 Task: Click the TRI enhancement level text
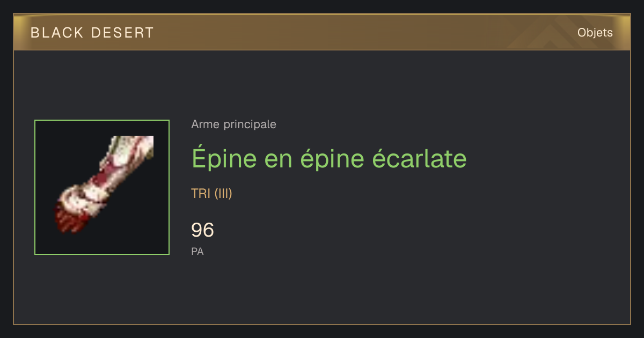(201, 194)
